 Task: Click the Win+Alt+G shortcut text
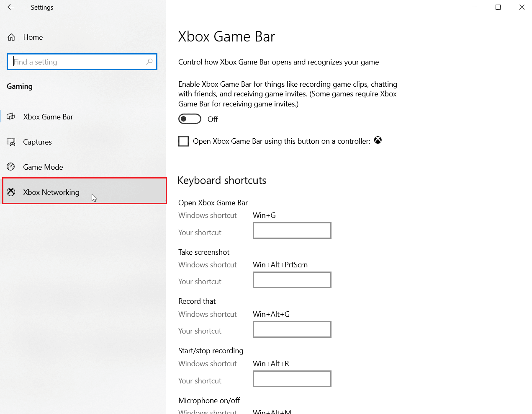point(271,314)
